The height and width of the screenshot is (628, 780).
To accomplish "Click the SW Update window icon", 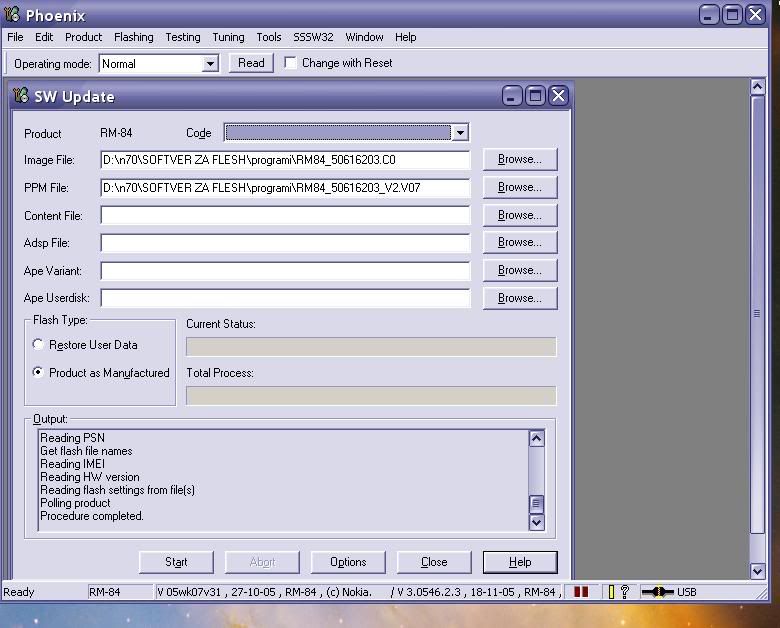I will (20, 96).
